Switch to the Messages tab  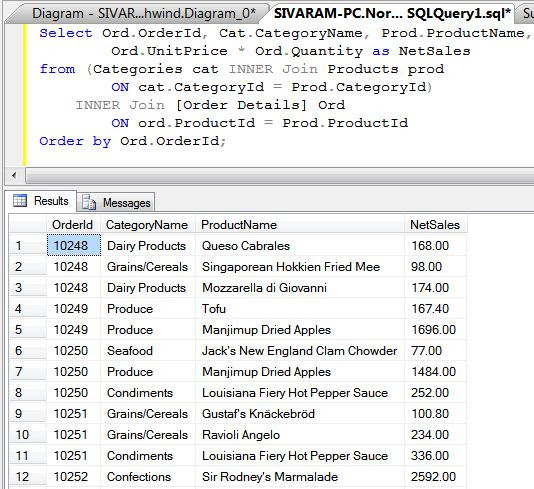pos(116,202)
